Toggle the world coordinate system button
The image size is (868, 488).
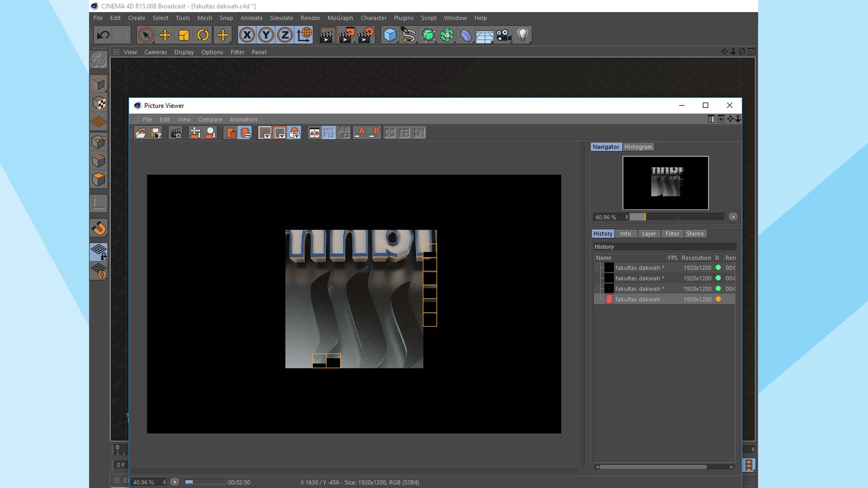[x=304, y=35]
